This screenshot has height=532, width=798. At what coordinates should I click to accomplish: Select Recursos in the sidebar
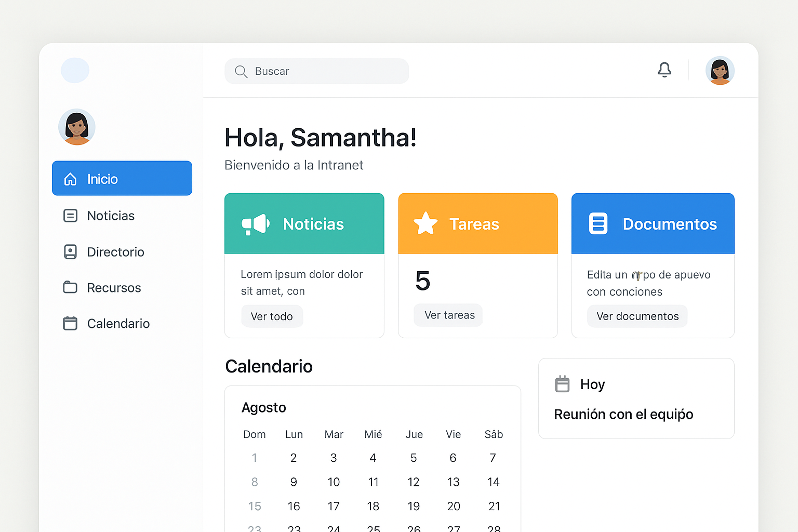coord(114,288)
